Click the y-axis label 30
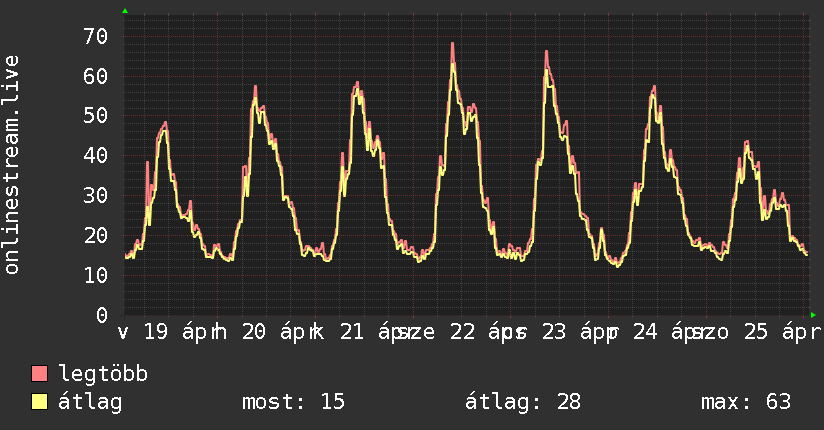 click(x=96, y=196)
